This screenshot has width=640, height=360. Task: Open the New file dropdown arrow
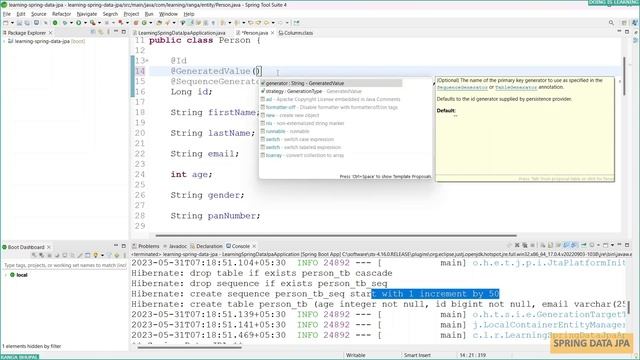[x=12, y=23]
